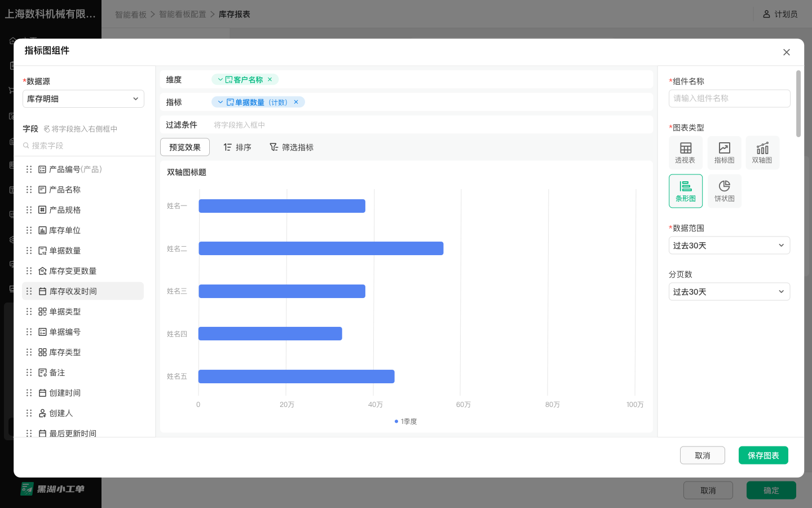Select the 饼状图 chart type
The height and width of the screenshot is (508, 812).
pyautogui.click(x=724, y=191)
